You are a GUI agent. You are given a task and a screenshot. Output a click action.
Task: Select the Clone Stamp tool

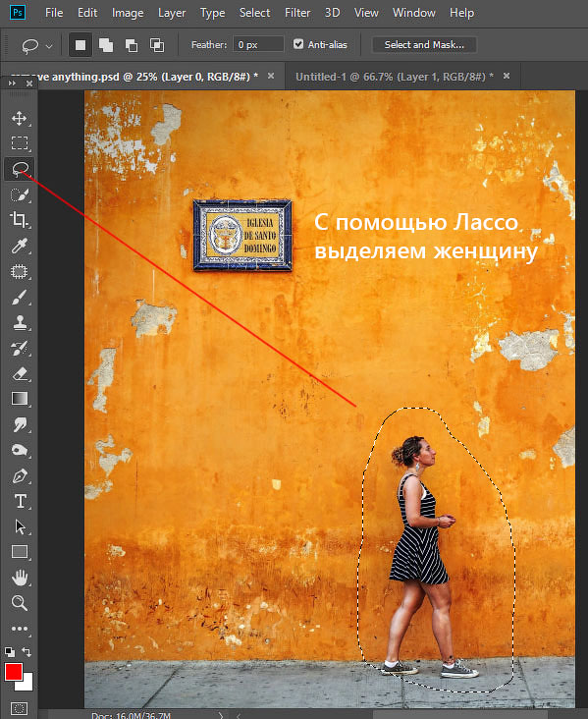click(19, 323)
